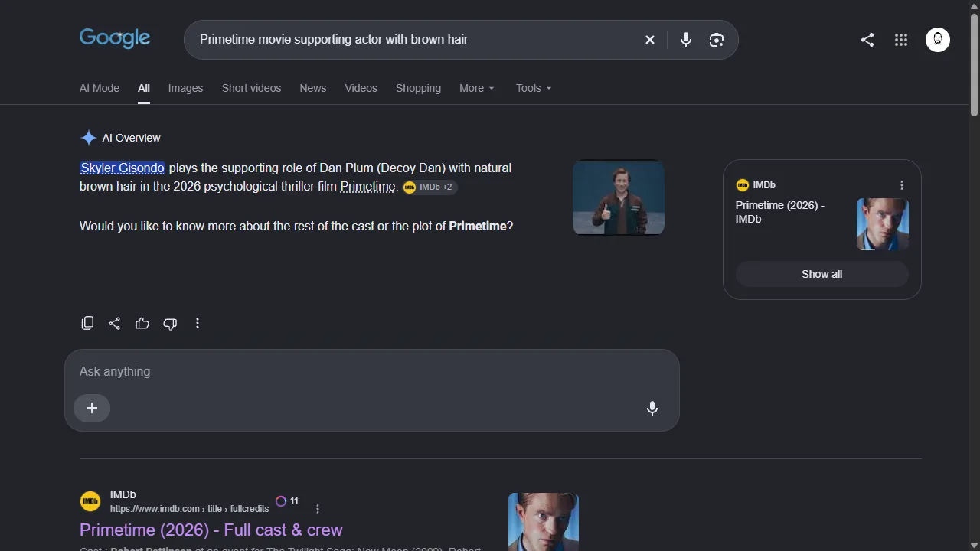Screen dimensions: 980x551
Task: Click the IMDb favicon of the search result
Action: pyautogui.click(x=90, y=501)
